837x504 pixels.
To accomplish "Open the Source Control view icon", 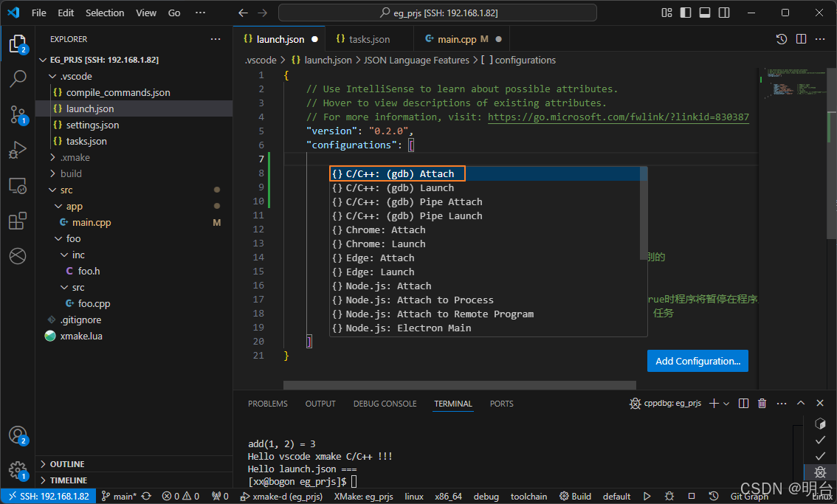I will point(18,115).
